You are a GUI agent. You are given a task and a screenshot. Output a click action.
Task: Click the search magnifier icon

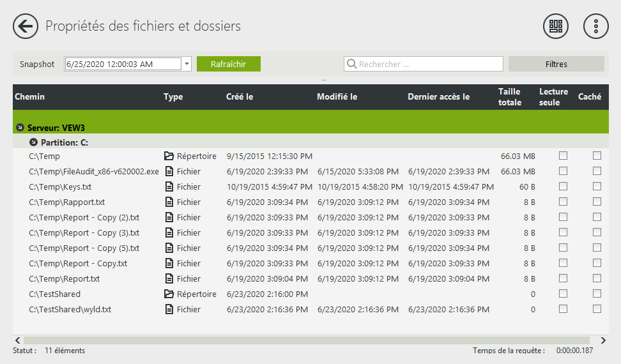(x=351, y=64)
